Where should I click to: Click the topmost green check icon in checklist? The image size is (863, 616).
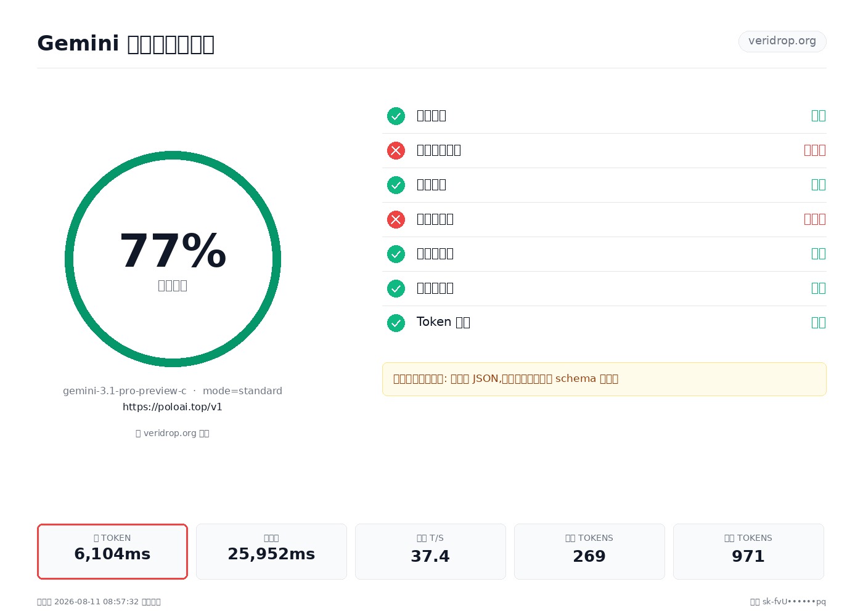pos(396,116)
